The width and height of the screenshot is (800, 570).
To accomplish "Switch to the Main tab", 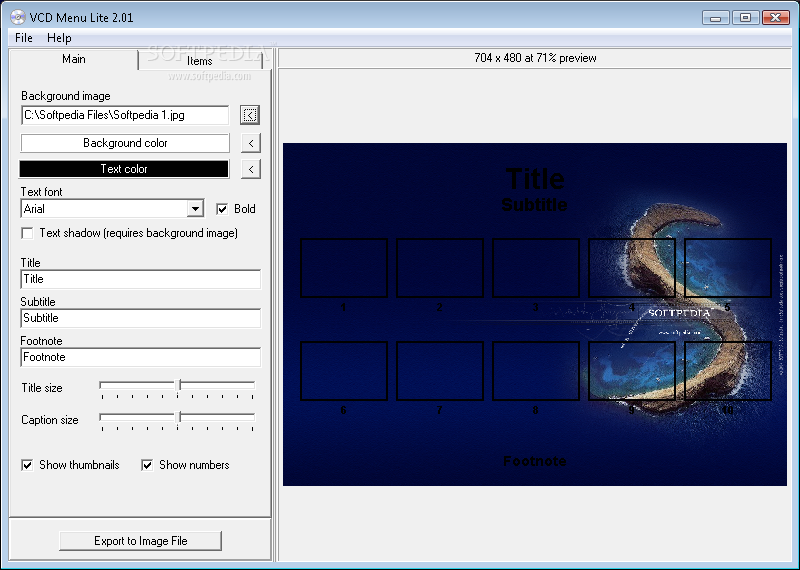I will 74,59.
